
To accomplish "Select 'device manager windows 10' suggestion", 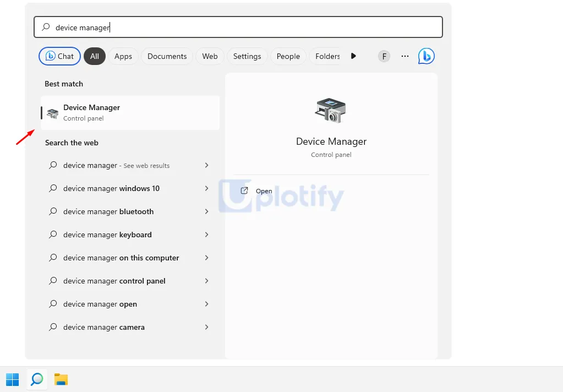I will point(129,188).
